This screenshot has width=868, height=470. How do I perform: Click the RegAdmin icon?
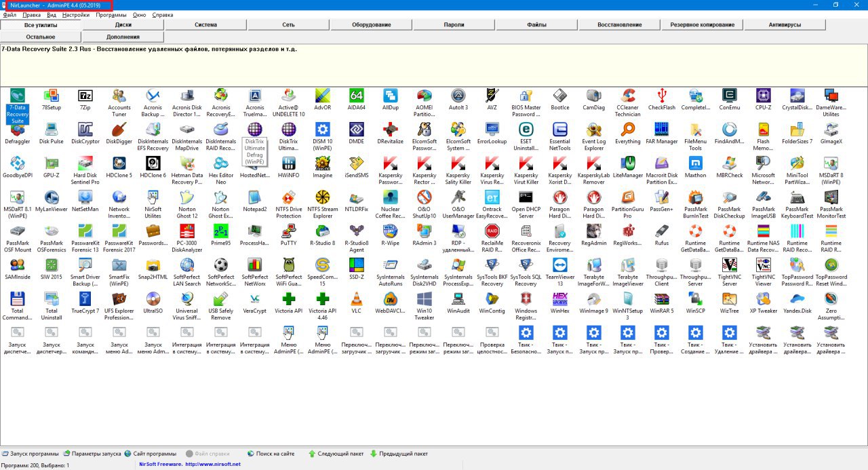click(594, 231)
